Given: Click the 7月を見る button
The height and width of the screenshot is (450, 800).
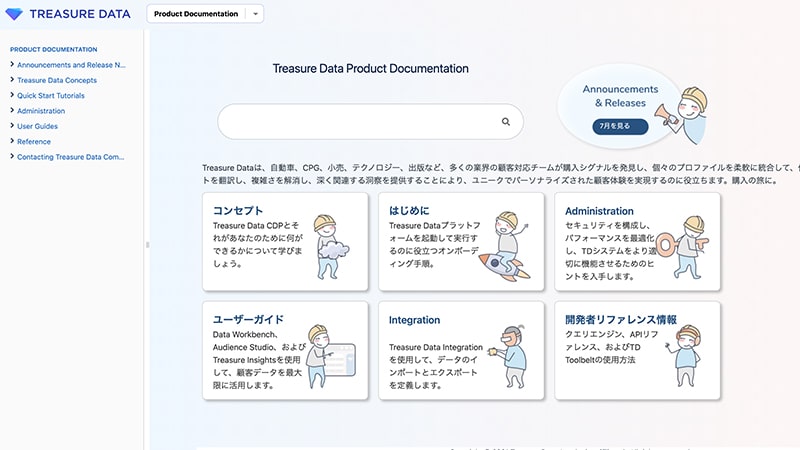Looking at the screenshot, I should tap(620, 126).
